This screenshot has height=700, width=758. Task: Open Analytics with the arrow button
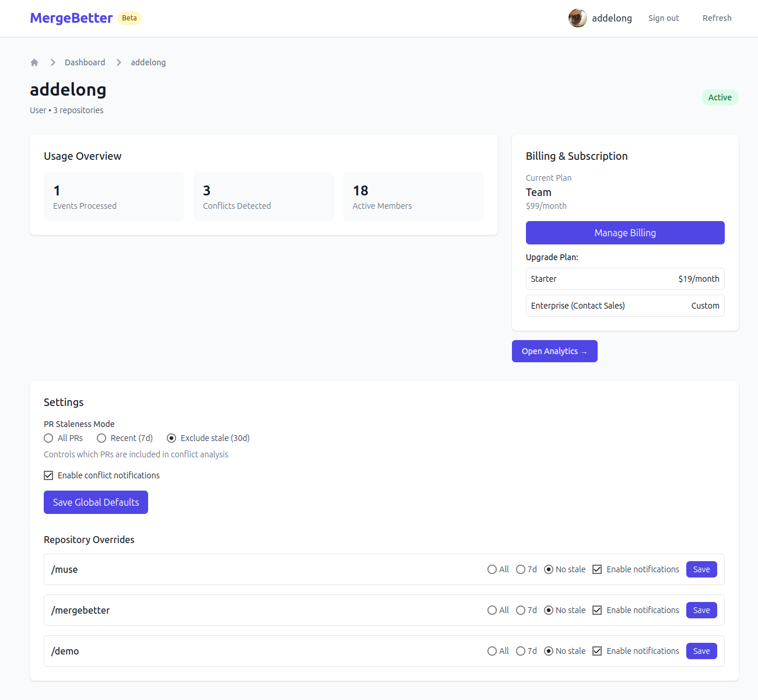point(555,351)
